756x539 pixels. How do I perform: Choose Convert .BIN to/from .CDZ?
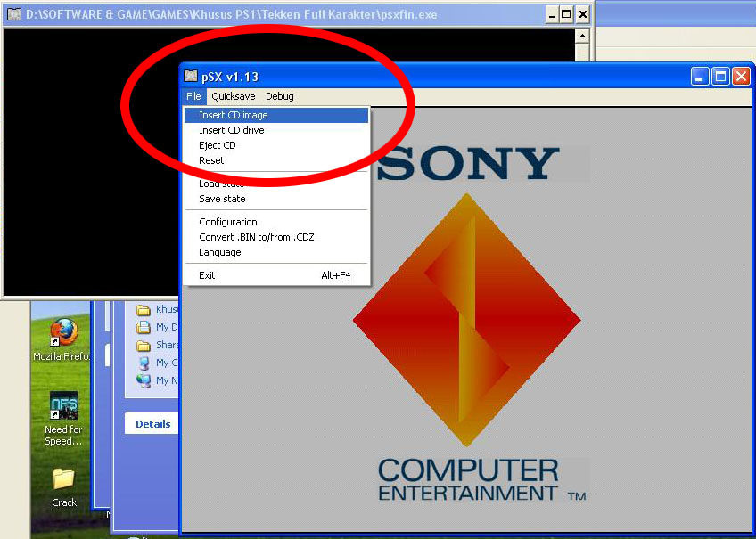point(276,237)
